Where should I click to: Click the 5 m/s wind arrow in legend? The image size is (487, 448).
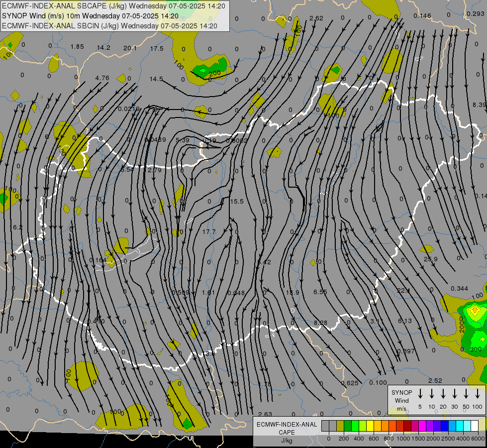(420, 394)
